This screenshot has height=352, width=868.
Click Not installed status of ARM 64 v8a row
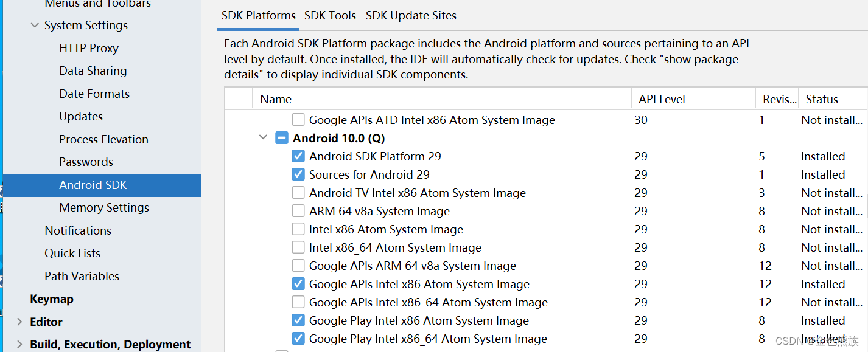tap(831, 211)
